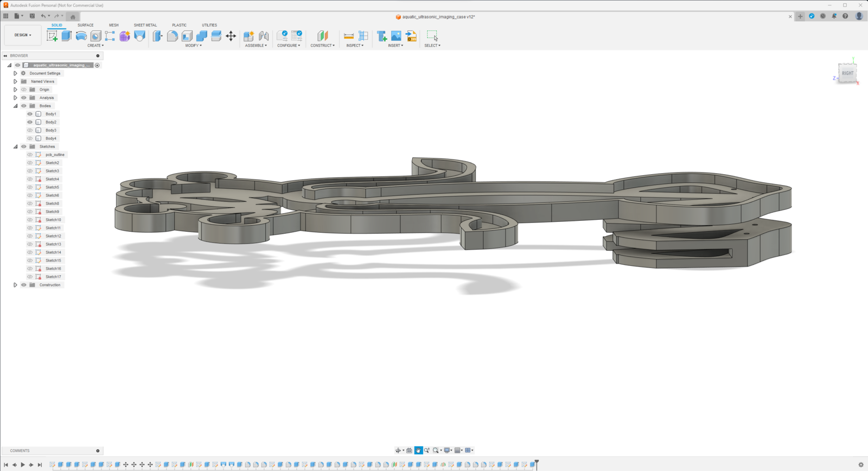Viewport: 868px width, 471px height.
Task: Show Body3 using its eye icon
Action: [30, 130]
